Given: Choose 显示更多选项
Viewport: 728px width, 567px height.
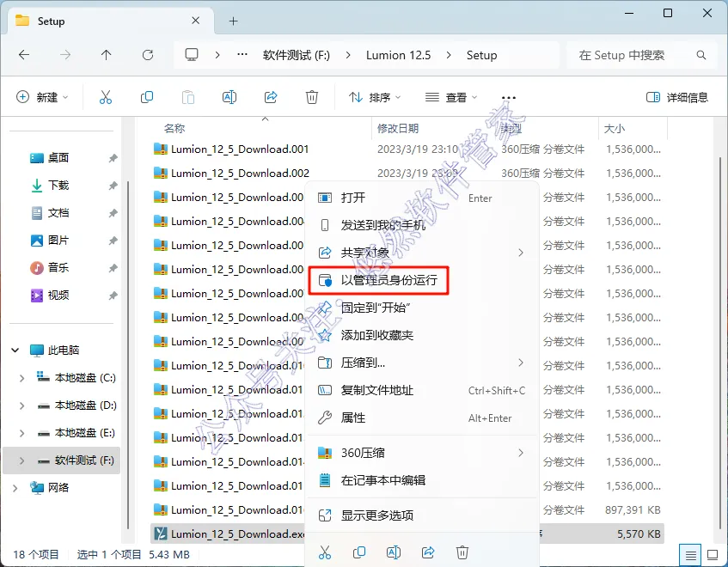Looking at the screenshot, I should coord(423,515).
